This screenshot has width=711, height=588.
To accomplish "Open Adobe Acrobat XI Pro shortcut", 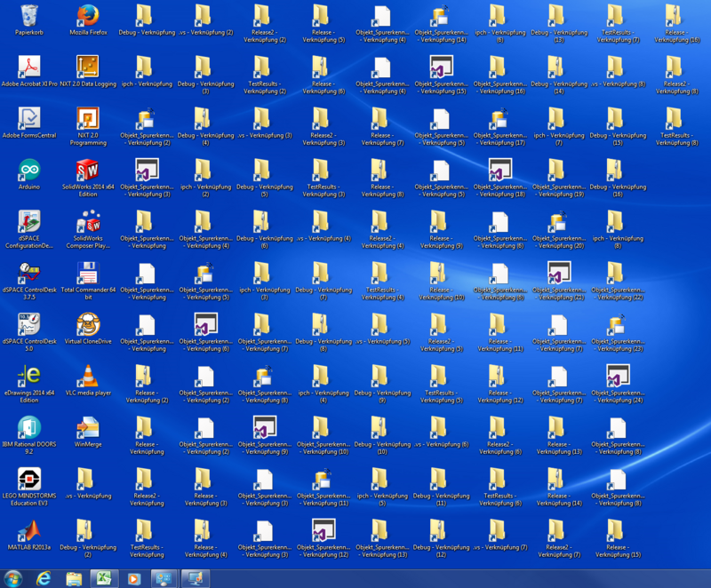I will pos(28,68).
